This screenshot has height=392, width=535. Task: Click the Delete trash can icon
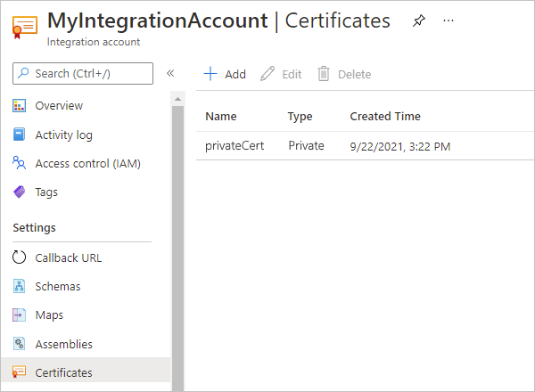click(324, 74)
